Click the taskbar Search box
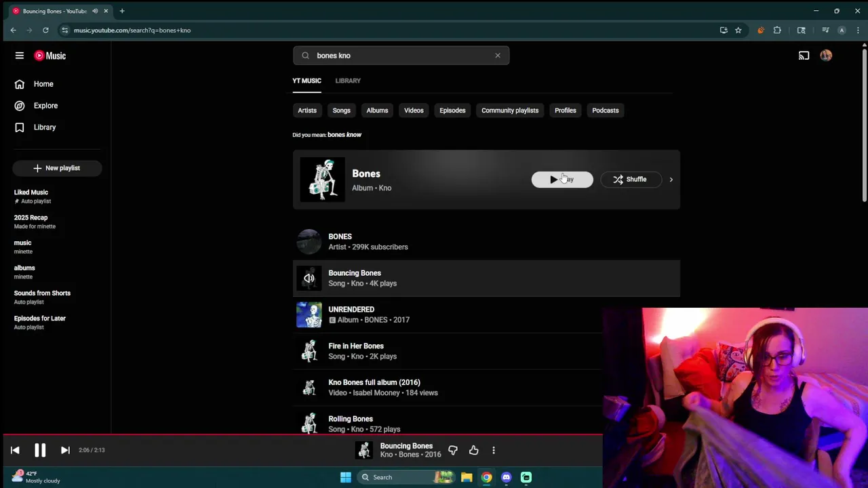The width and height of the screenshot is (868, 488). click(x=406, y=477)
